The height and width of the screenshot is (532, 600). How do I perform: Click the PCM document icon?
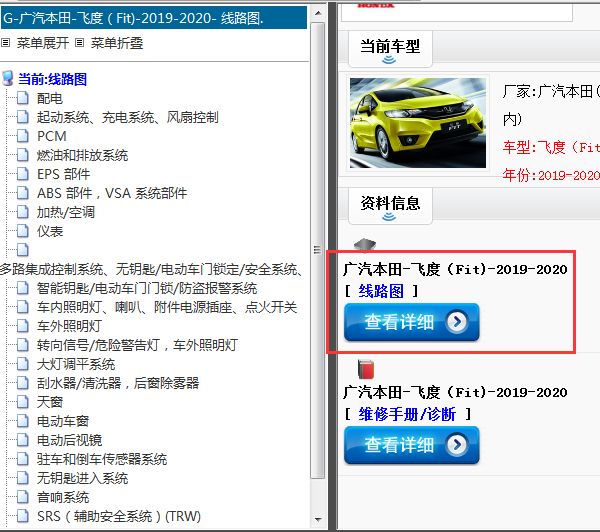23,136
